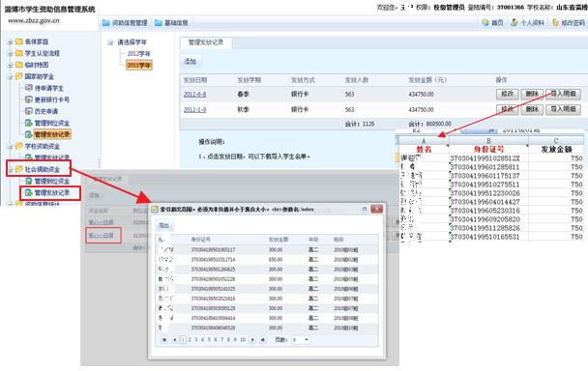Viewport: 588px width, 371px height.
Task: Select the 2011学年 tree item
Action: coord(138,65)
